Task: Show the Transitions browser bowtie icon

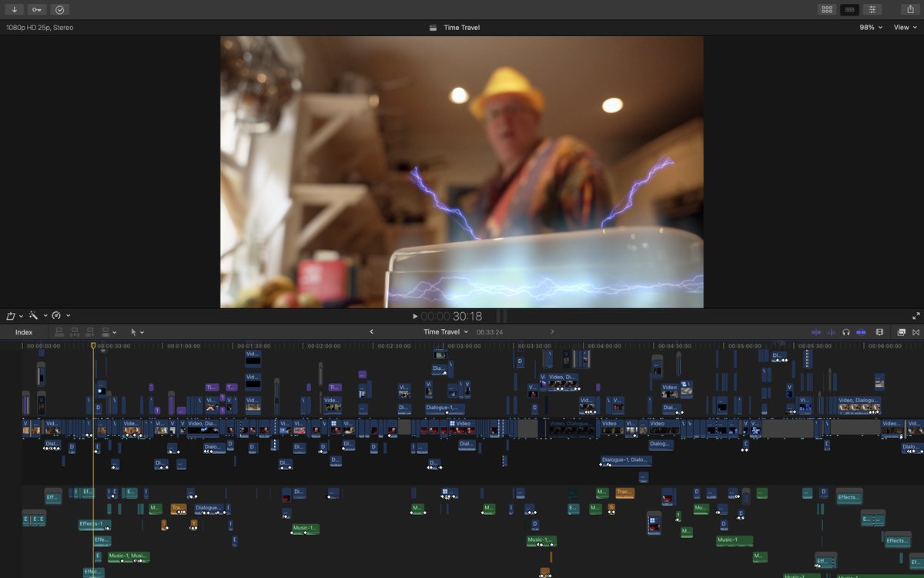Action: (916, 332)
